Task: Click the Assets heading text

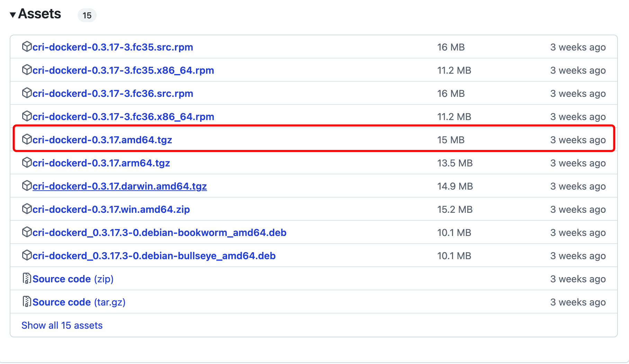Action: pos(39,14)
